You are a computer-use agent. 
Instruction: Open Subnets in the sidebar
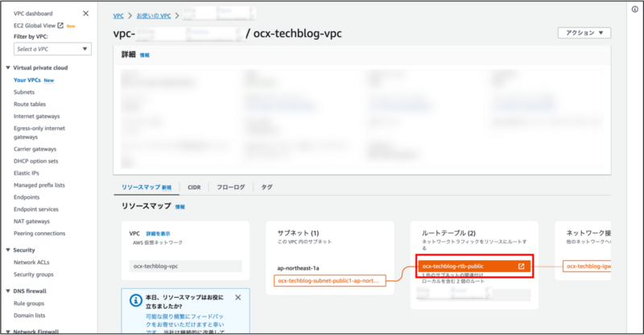point(24,92)
